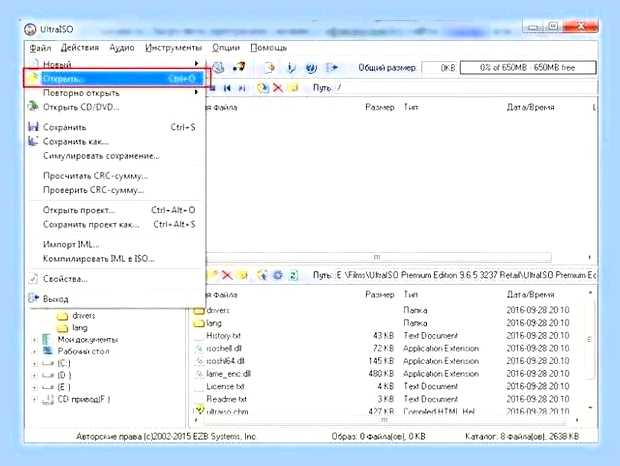Click the green refresh icon in local toolbar
620x466 pixels.
pos(293,275)
